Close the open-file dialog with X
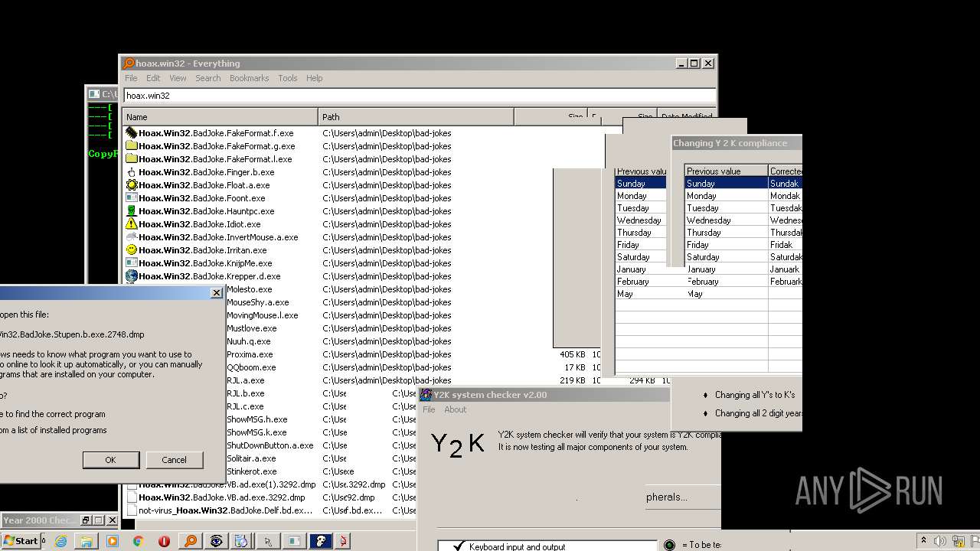980x551 pixels. (216, 293)
